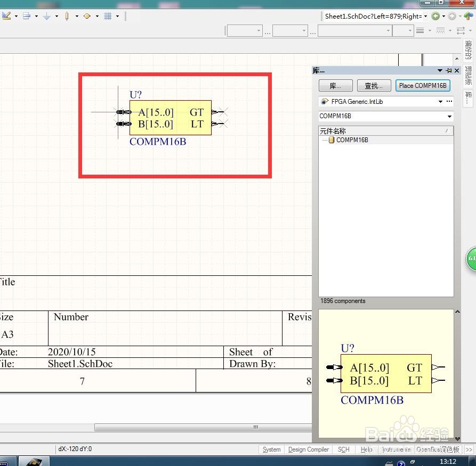Open FPGA Generic.IntLib library dropdown
This screenshot has width=476, height=466.
click(x=440, y=102)
